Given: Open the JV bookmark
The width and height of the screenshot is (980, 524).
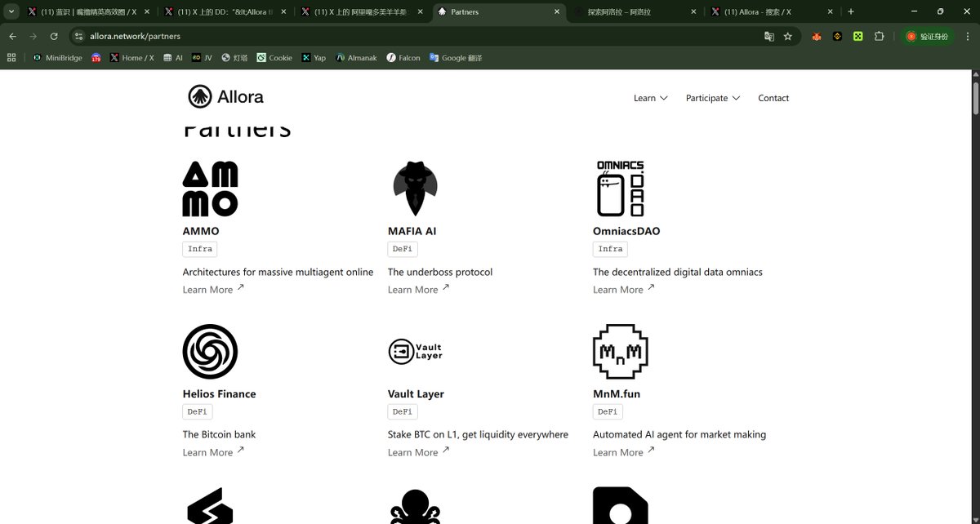Looking at the screenshot, I should [x=202, y=58].
